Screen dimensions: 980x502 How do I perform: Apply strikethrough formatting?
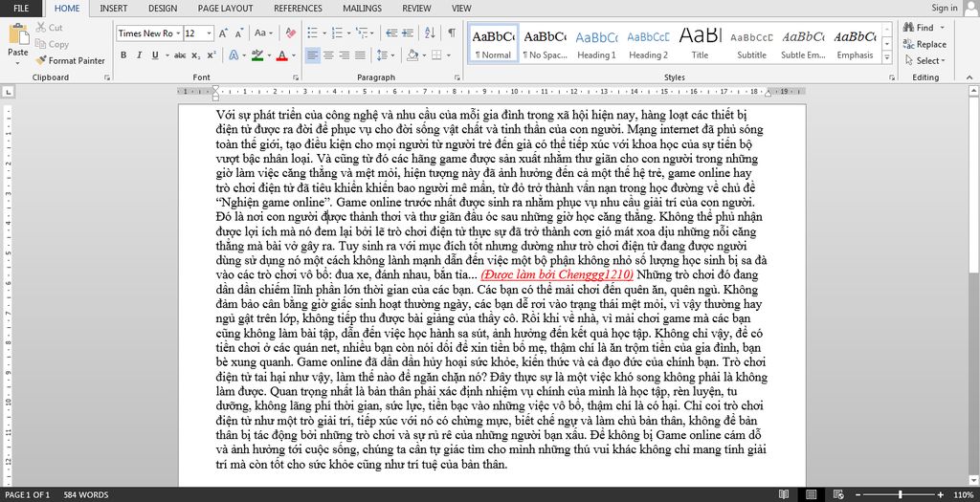tap(180, 55)
